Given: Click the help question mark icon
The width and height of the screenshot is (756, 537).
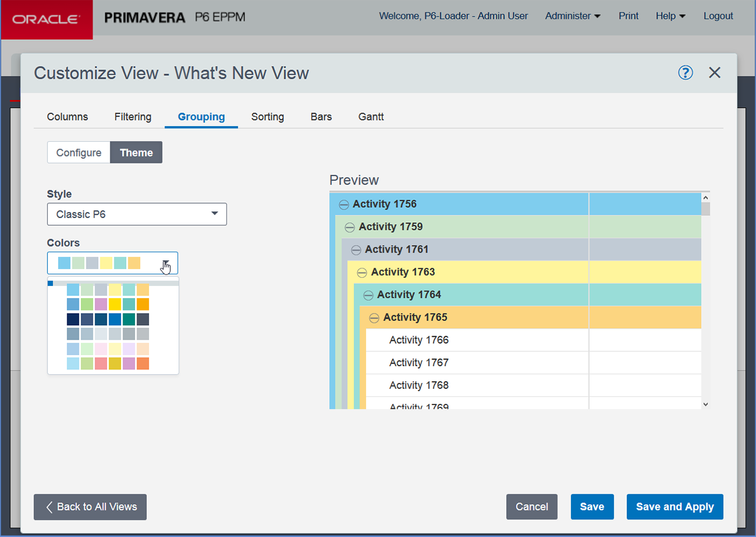Looking at the screenshot, I should (x=685, y=72).
